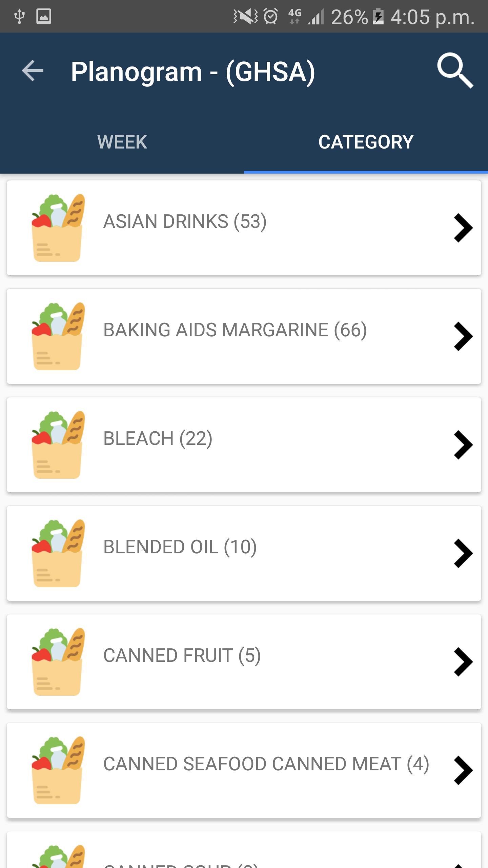Tap the Baking Aids Margarine grocery bag icon
The width and height of the screenshot is (488, 868).
(x=58, y=336)
